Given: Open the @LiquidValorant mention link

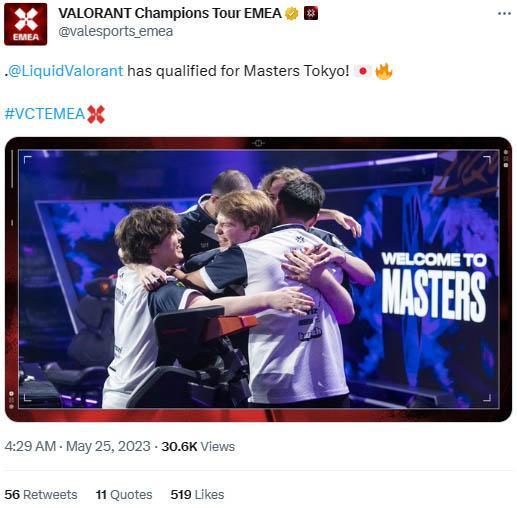Looking at the screenshot, I should tap(65, 71).
